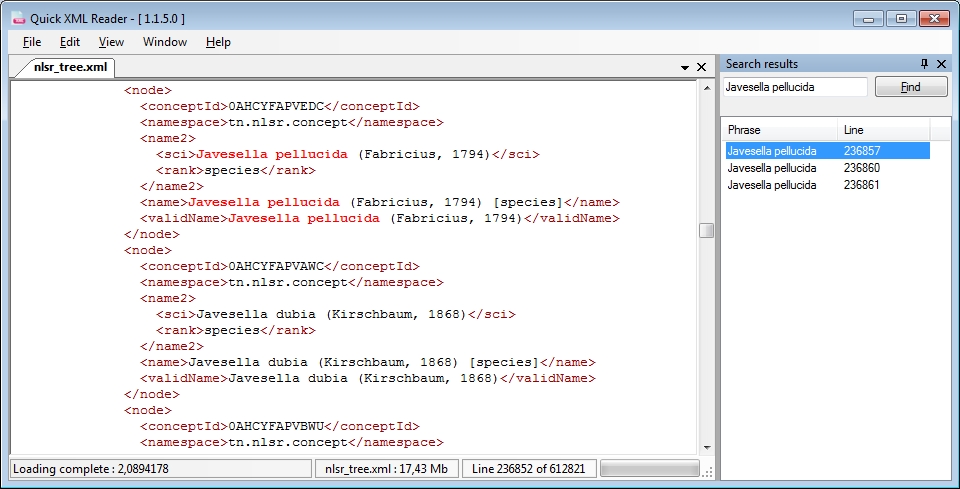Image resolution: width=960 pixels, height=489 pixels.
Task: Open the View menu
Action: (111, 42)
